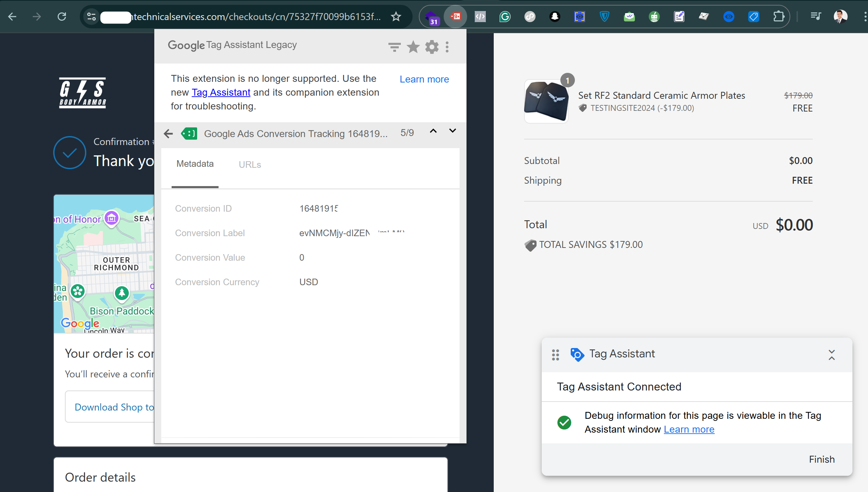Viewport: 868px width, 492px height.
Task: Select the Metadata tab
Action: 195,164
